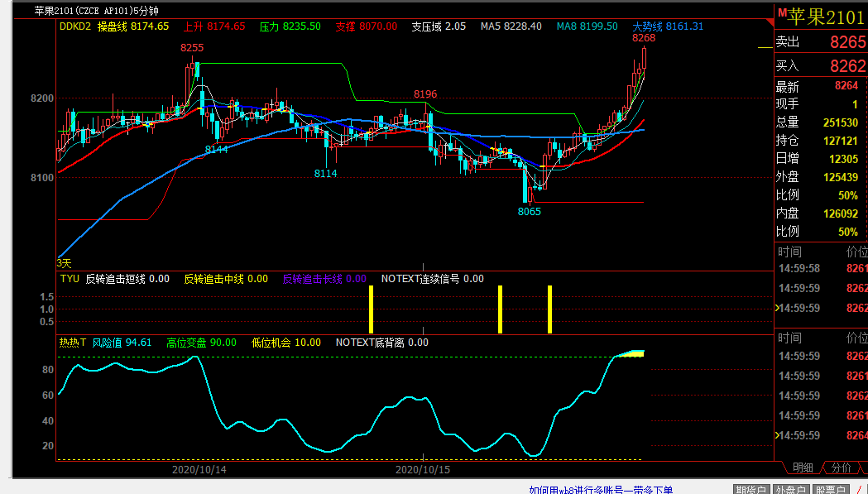Select the TYU indicator label
The image size is (868, 494).
(69, 279)
